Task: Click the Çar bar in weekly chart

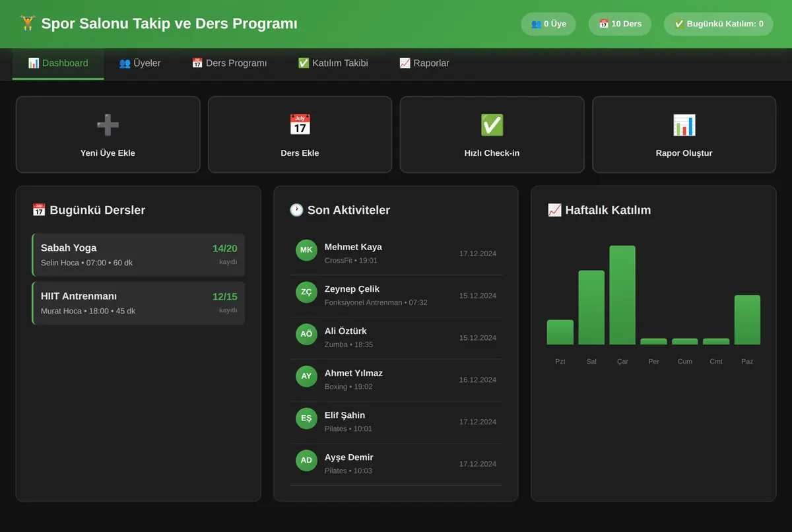Action: 622,295
